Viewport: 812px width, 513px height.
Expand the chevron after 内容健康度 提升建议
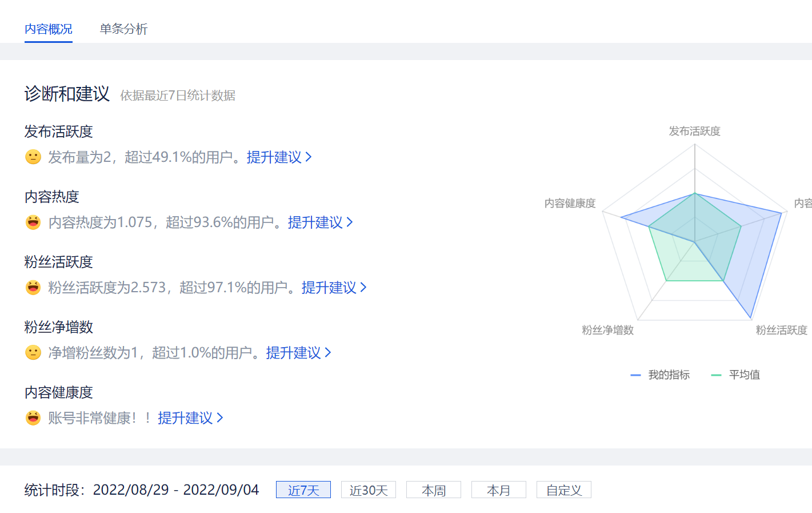220,417
